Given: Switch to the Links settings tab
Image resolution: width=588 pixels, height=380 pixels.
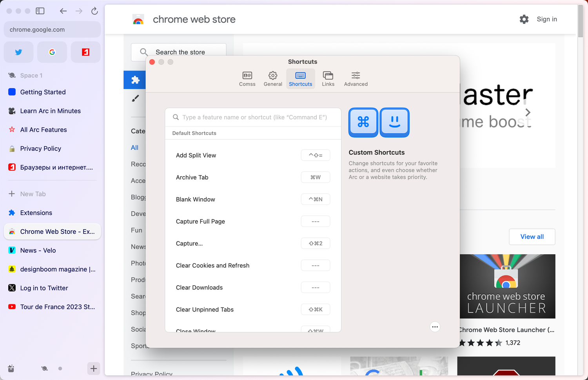Looking at the screenshot, I should click(x=328, y=79).
